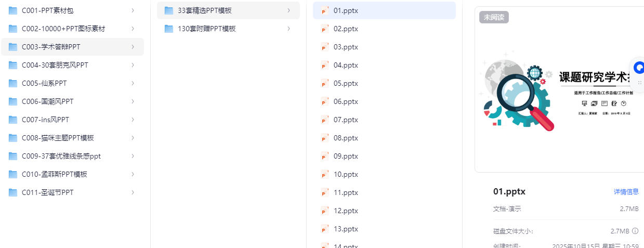
Task: Open the C004-30套朋克风PPT folder
Action: point(55,65)
